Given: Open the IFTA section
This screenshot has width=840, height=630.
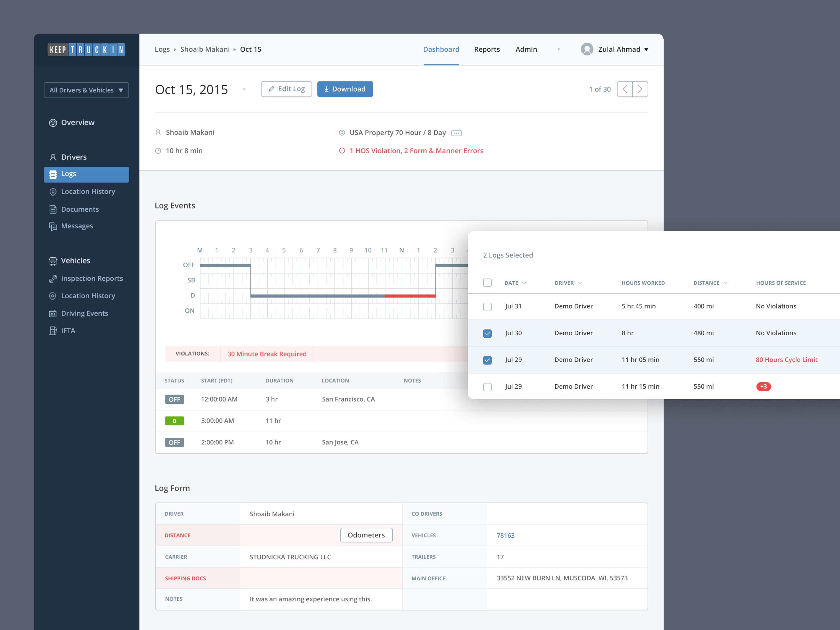Looking at the screenshot, I should [x=68, y=330].
